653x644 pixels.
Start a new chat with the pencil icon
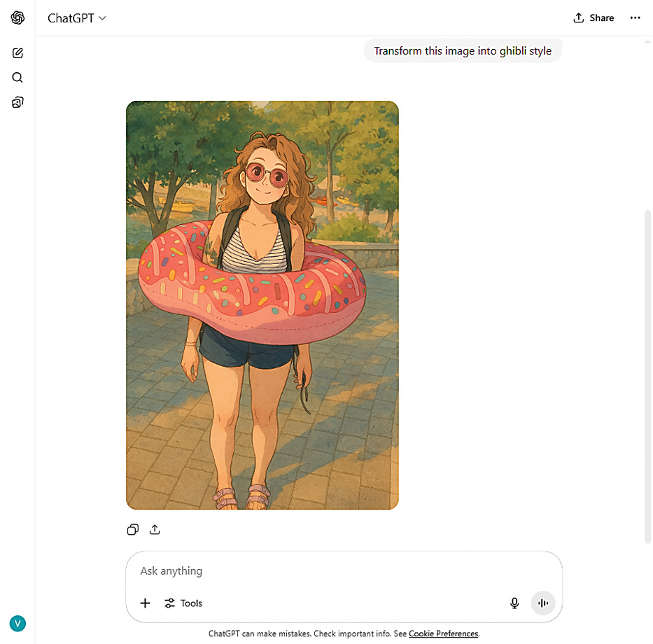click(17, 53)
